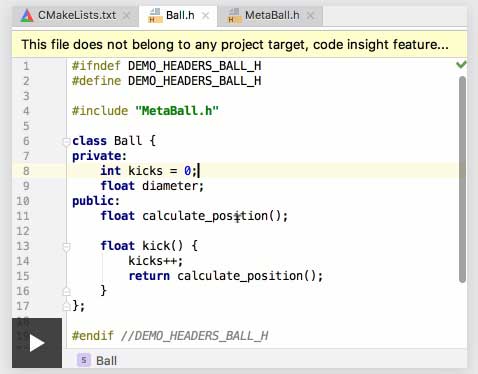This screenshot has height=374, width=478.
Task: Click the fold end marker on line 16
Action: point(66,291)
